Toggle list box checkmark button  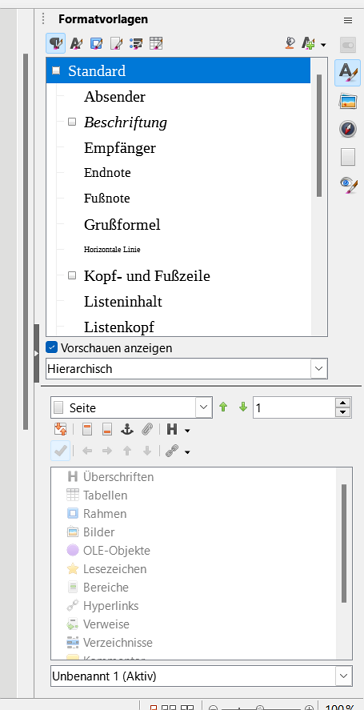coord(60,451)
